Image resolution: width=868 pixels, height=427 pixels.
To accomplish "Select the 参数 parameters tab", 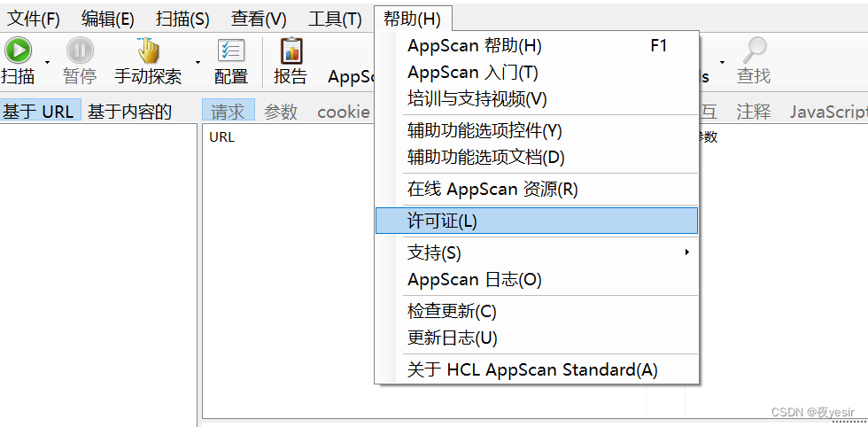I will point(281,112).
